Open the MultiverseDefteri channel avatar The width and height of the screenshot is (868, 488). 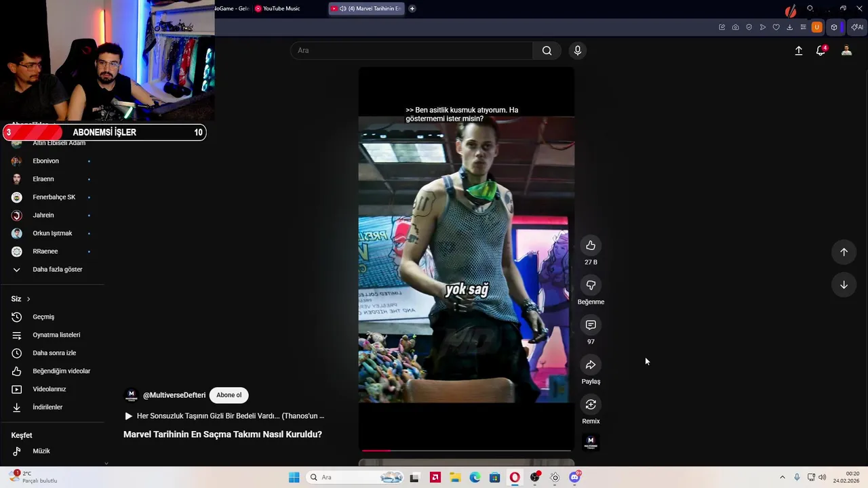click(132, 395)
